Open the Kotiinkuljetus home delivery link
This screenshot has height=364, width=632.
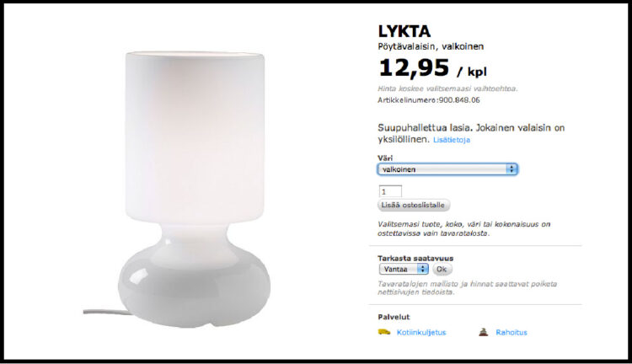[421, 333]
